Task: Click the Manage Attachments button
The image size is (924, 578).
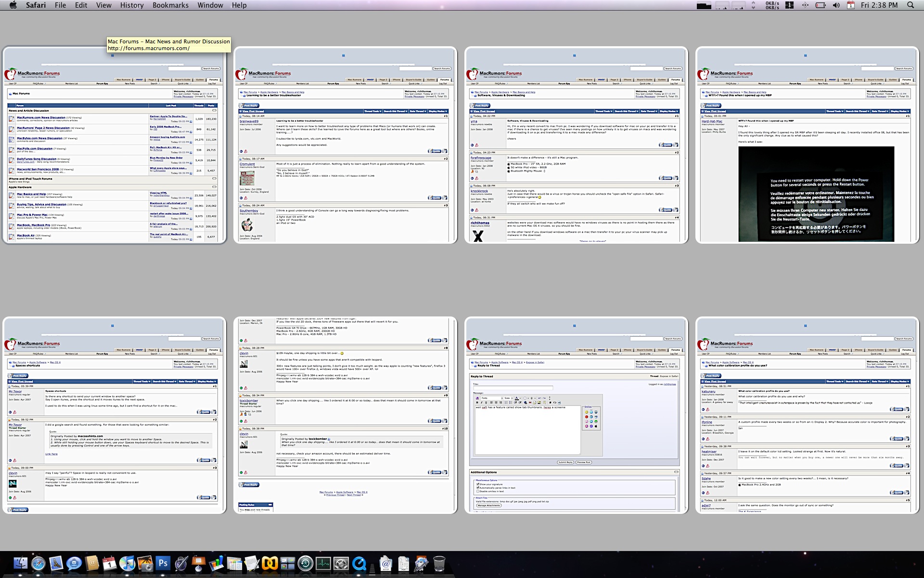Action: [x=489, y=506]
